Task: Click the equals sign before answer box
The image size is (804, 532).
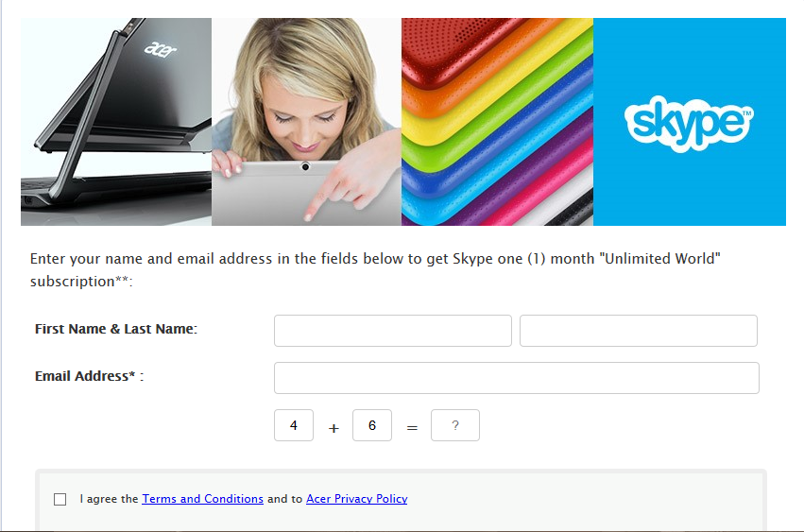Action: 412,428
